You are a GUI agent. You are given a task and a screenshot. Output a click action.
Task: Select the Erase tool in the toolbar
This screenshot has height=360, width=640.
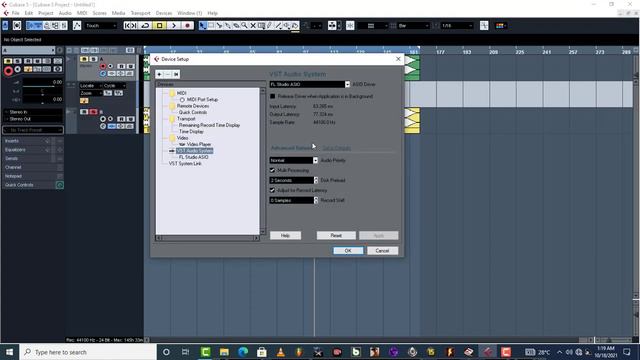click(x=236, y=25)
